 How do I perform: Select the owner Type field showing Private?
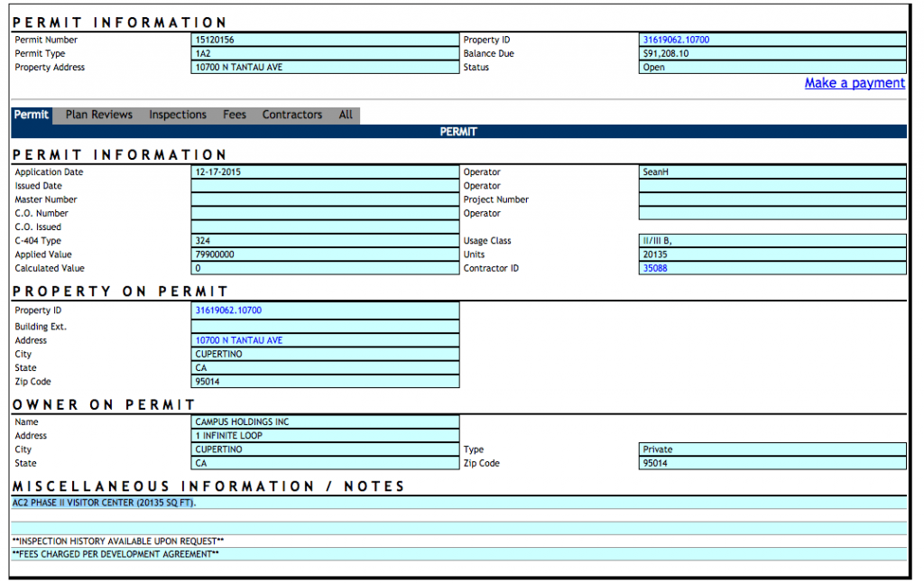(x=772, y=450)
